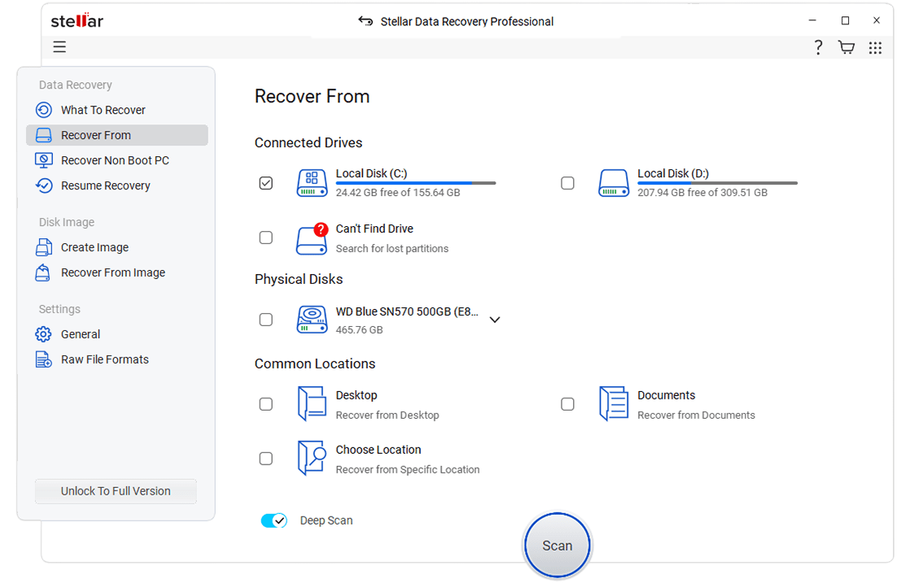
Task: Open Recover Non Boot PC
Action: [115, 160]
